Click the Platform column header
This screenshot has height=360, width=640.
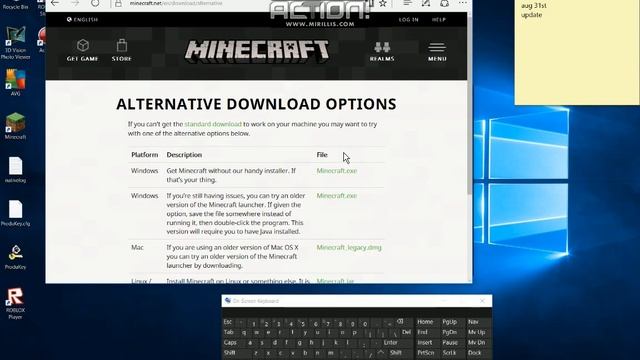(144, 155)
